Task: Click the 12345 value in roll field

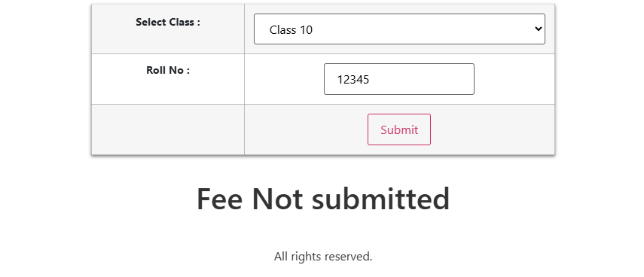Action: [x=353, y=80]
